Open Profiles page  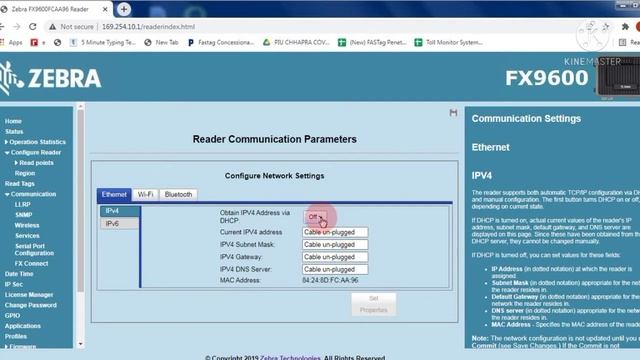point(16,336)
